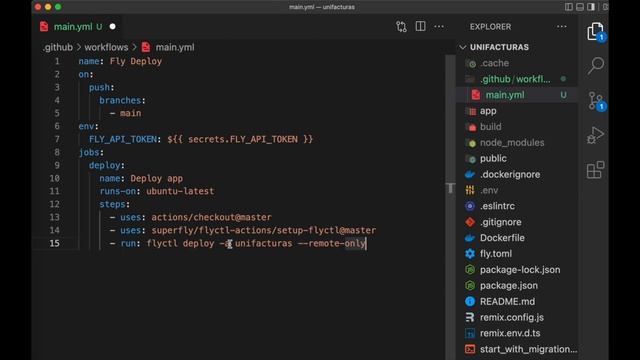This screenshot has width=640, height=360.
Task: Open the Explorer view in activity bar
Action: click(x=595, y=31)
